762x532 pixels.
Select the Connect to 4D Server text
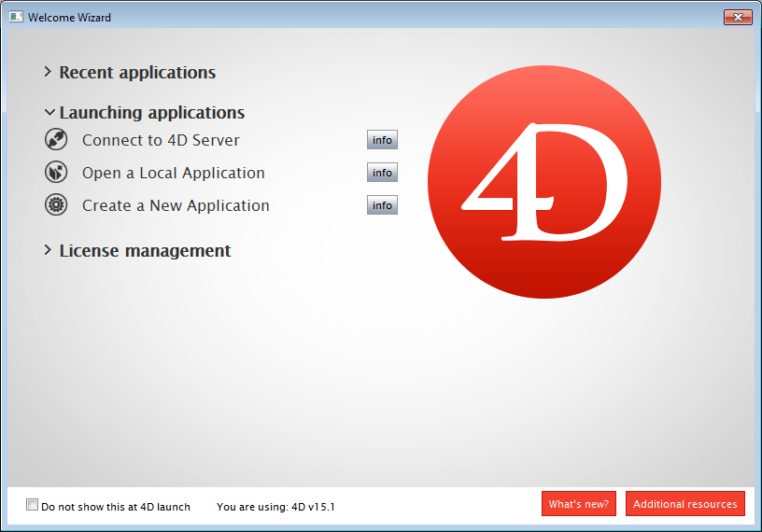161,140
